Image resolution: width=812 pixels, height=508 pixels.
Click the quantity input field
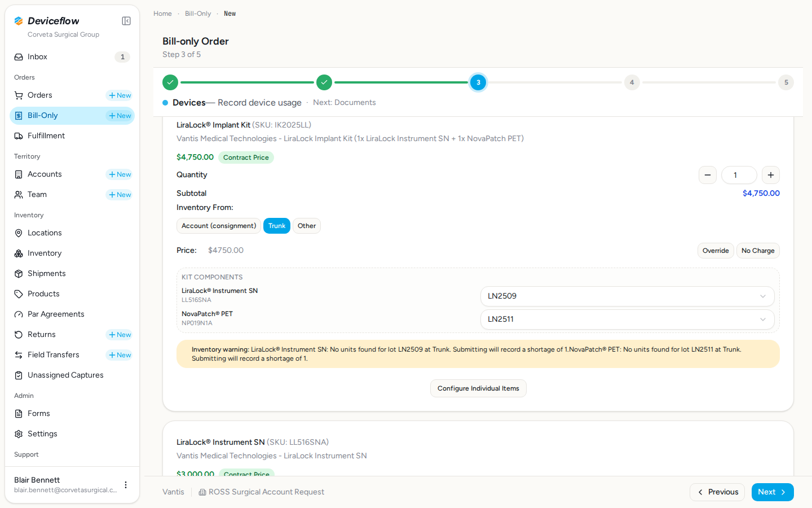(739, 175)
